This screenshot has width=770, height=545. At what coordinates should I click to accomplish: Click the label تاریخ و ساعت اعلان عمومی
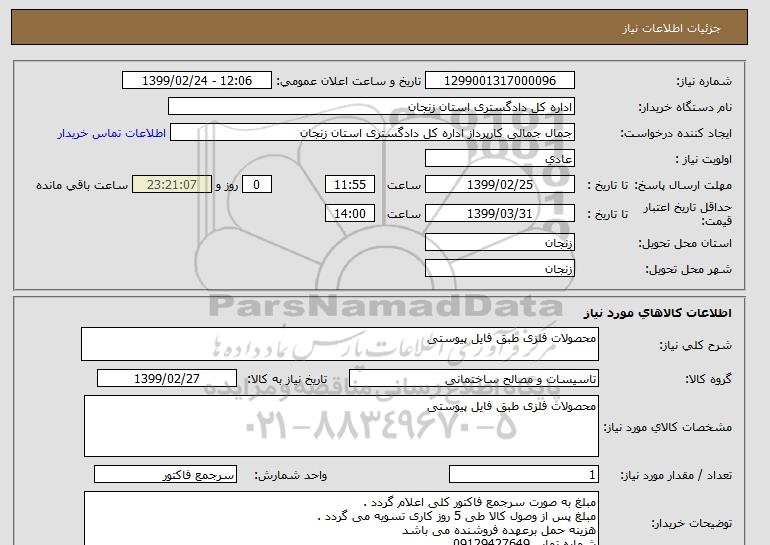349,82
